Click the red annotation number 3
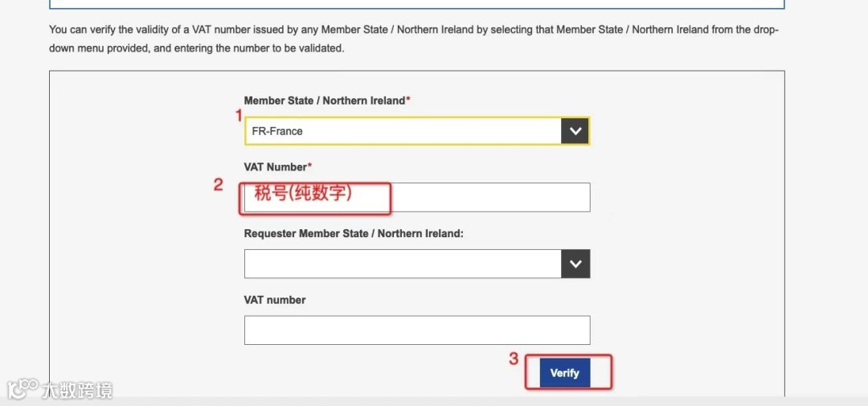The width and height of the screenshot is (868, 406). tap(514, 359)
